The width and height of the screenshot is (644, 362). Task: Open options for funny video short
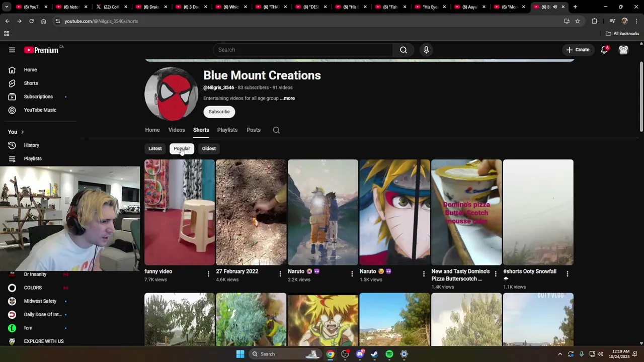click(x=208, y=274)
